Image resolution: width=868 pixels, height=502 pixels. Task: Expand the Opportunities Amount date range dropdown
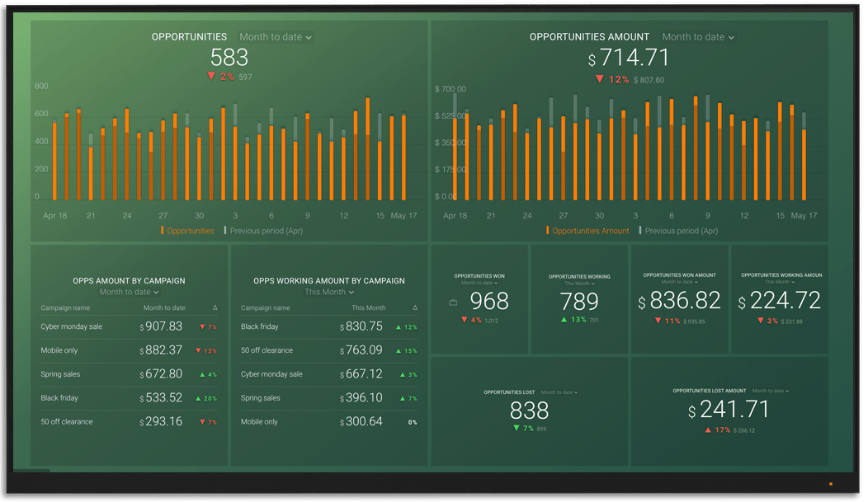(698, 37)
